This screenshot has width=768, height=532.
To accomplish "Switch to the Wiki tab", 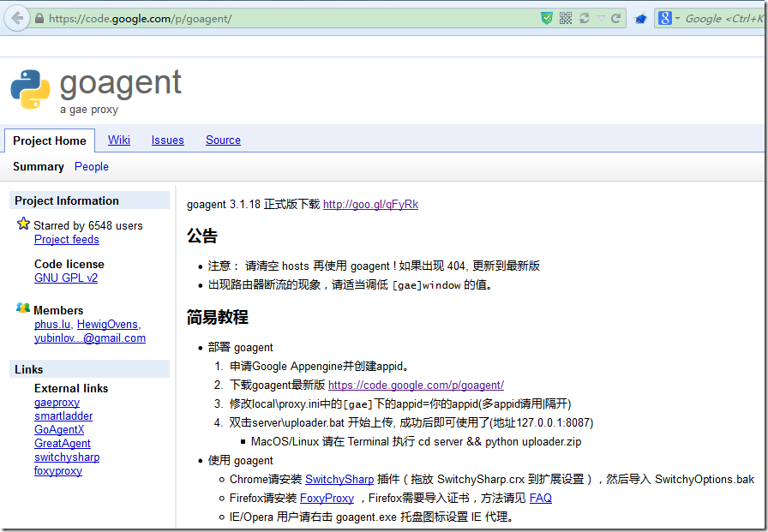I will pyautogui.click(x=118, y=140).
